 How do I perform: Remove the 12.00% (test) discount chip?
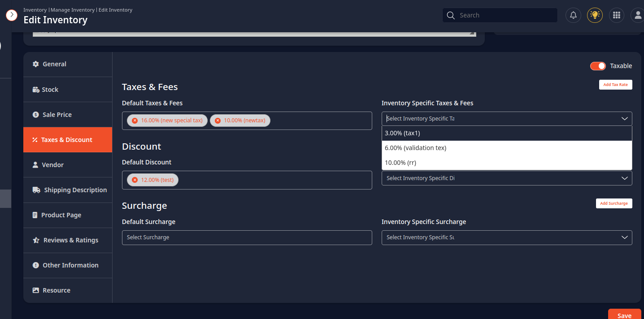[135, 180]
